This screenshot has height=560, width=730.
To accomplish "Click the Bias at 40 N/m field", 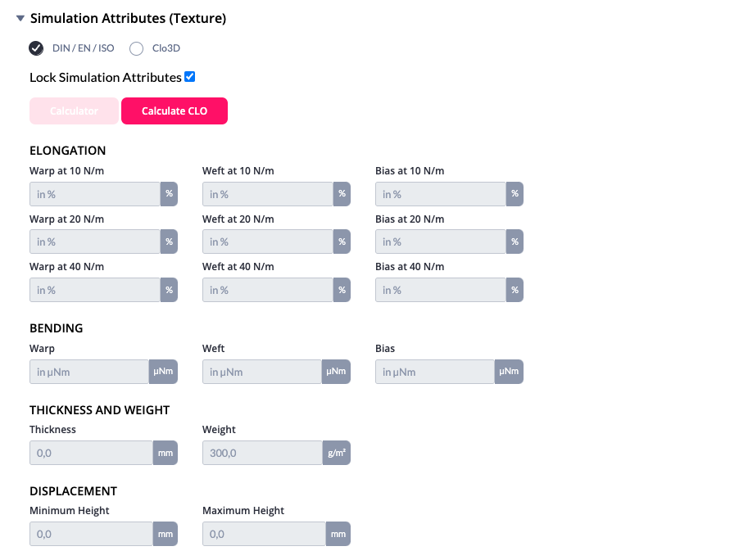I will (441, 290).
